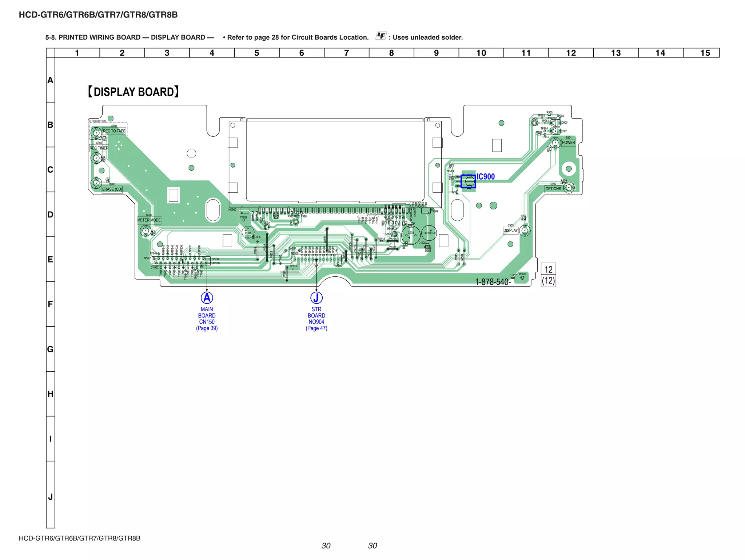
Task: Click row header F in grid
Action: 50,304
